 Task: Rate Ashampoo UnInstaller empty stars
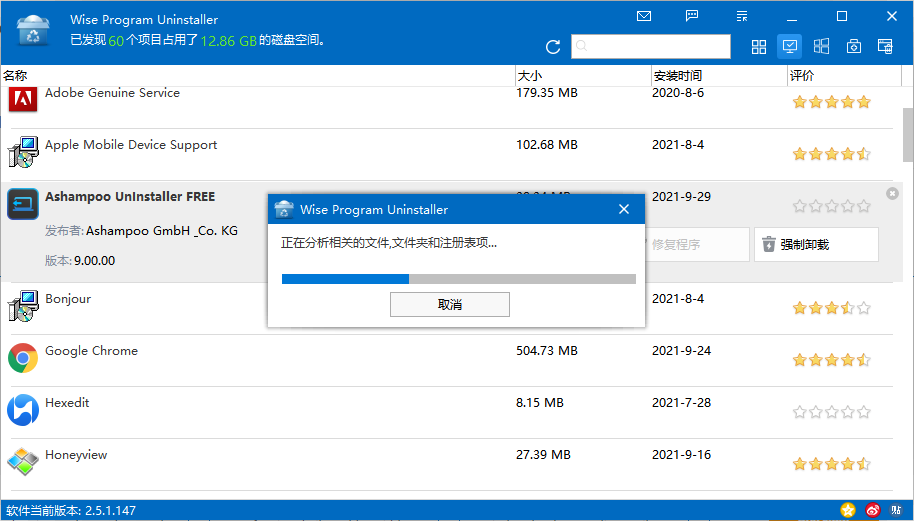click(832, 206)
